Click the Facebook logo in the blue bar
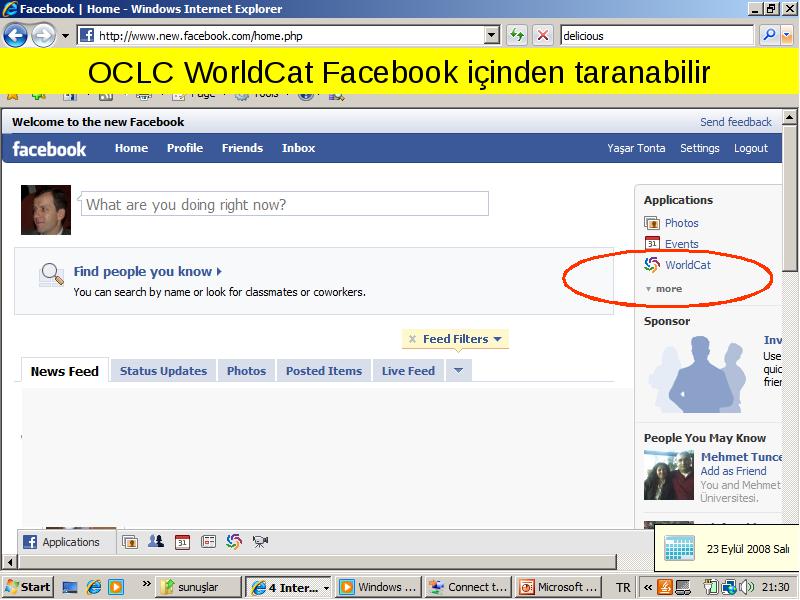 point(49,149)
